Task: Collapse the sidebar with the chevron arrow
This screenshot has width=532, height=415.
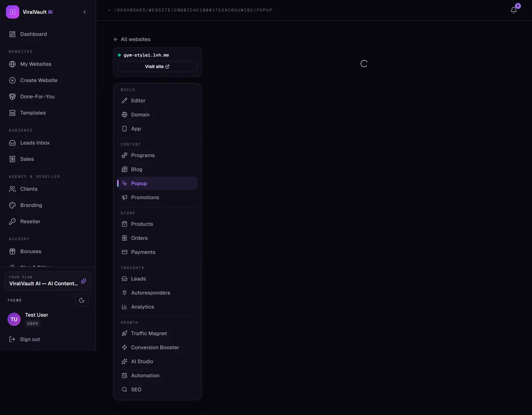Action: click(x=85, y=12)
